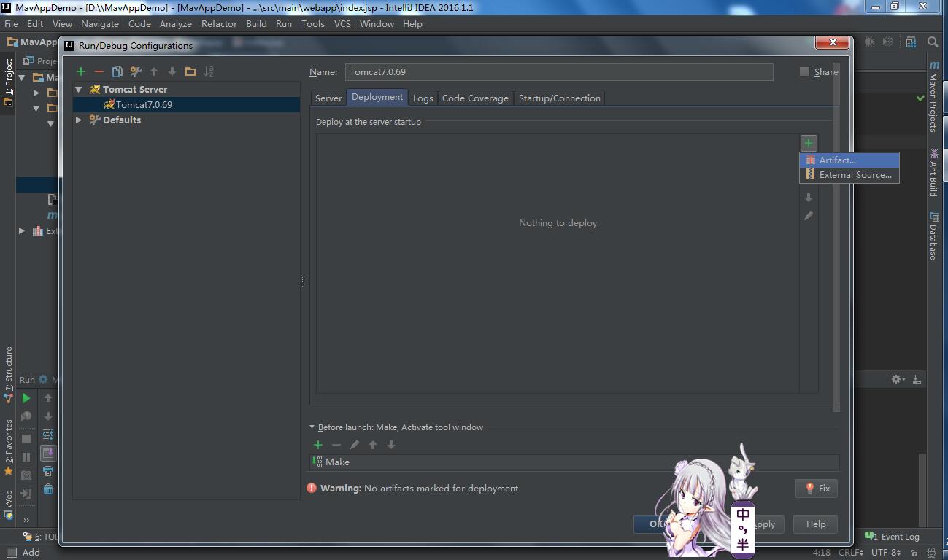
Task: Open Database side tool window
Action: click(933, 236)
